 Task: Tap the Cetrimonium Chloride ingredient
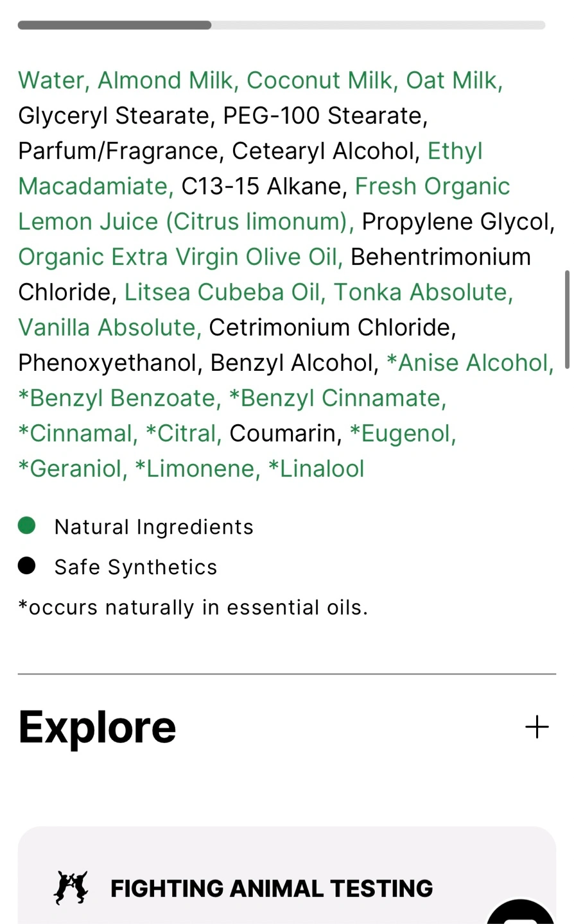pos(331,327)
